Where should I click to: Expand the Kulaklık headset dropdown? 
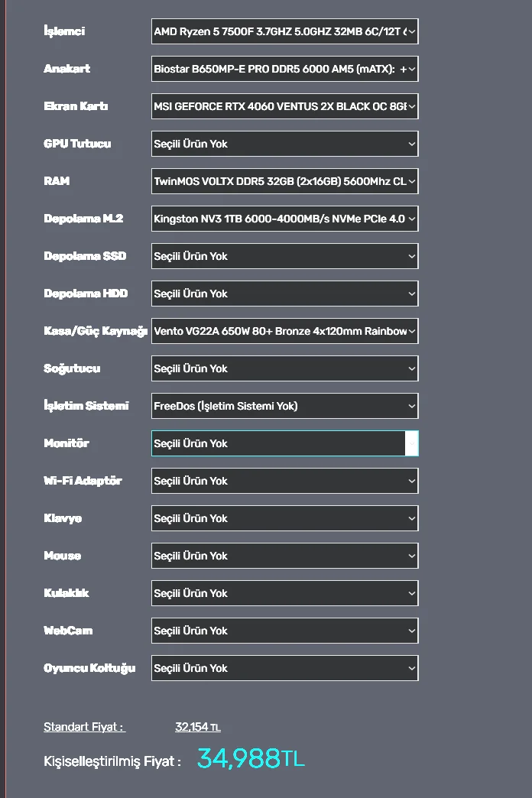pyautogui.click(x=284, y=593)
